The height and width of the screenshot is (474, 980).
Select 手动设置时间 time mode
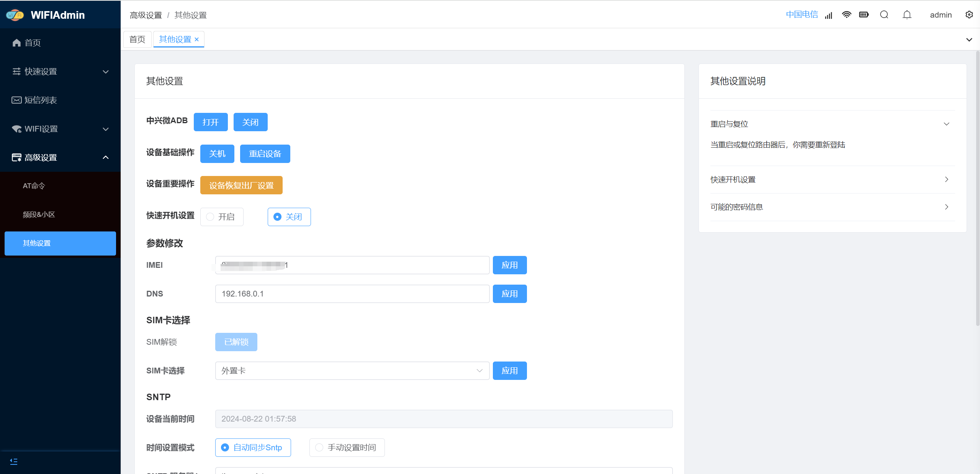click(x=347, y=448)
